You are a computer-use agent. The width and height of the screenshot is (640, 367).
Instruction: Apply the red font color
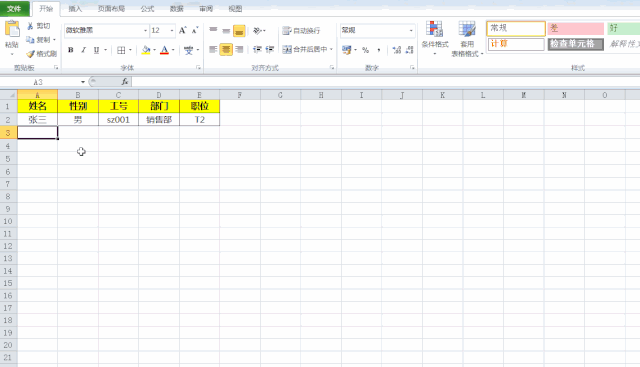tap(164, 50)
